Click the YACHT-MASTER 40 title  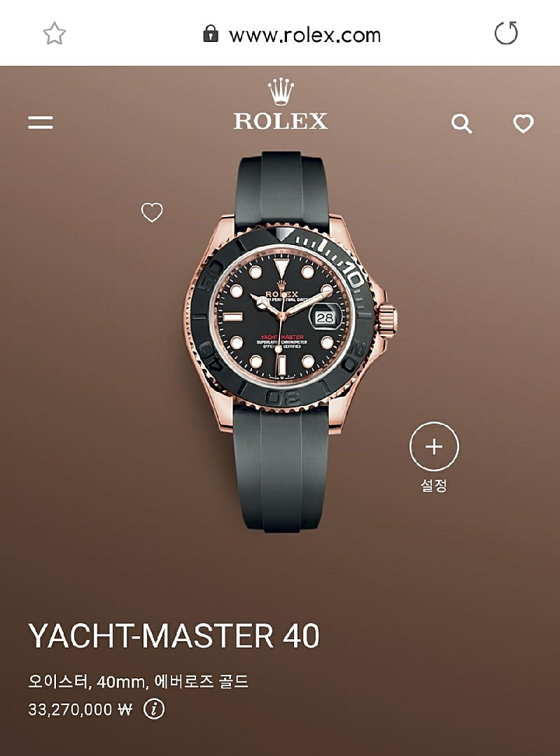coord(174,636)
